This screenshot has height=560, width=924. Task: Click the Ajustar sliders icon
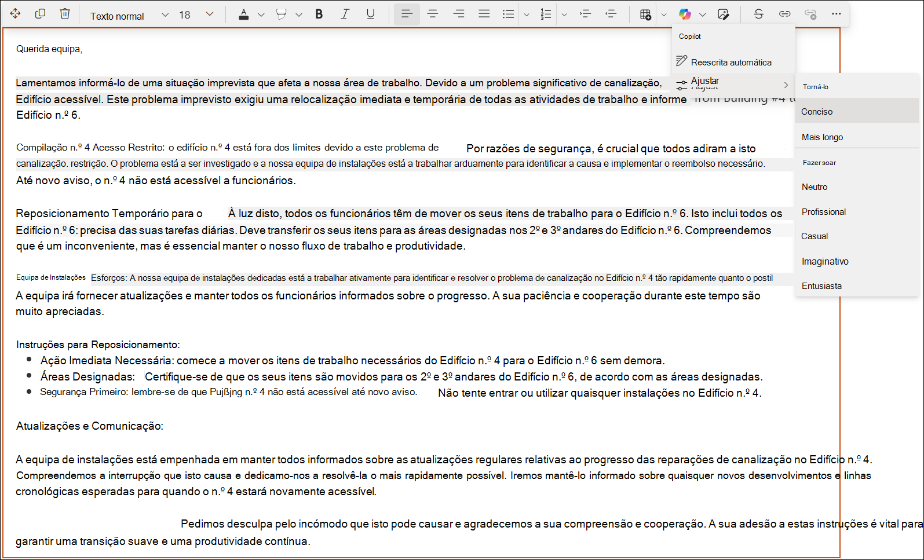point(682,85)
